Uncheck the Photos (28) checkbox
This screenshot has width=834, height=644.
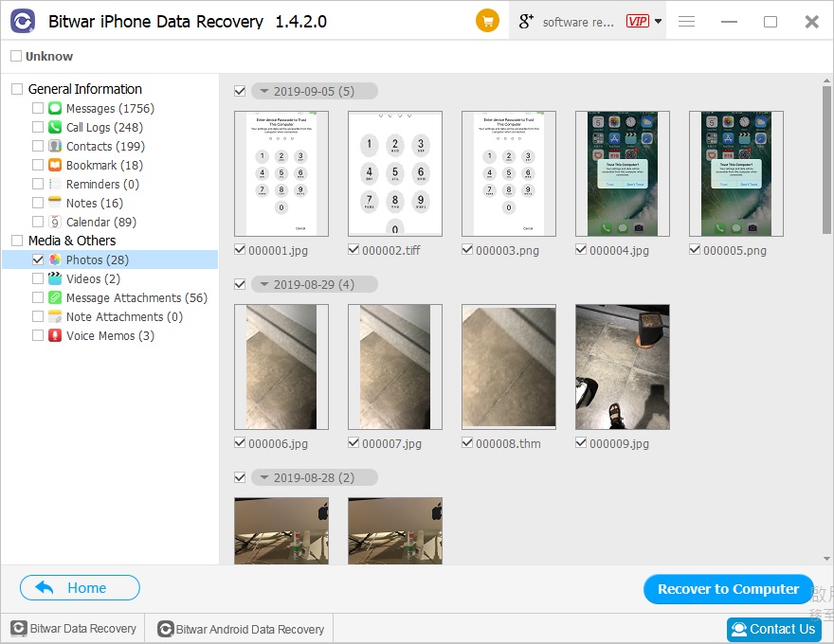pos(38,259)
